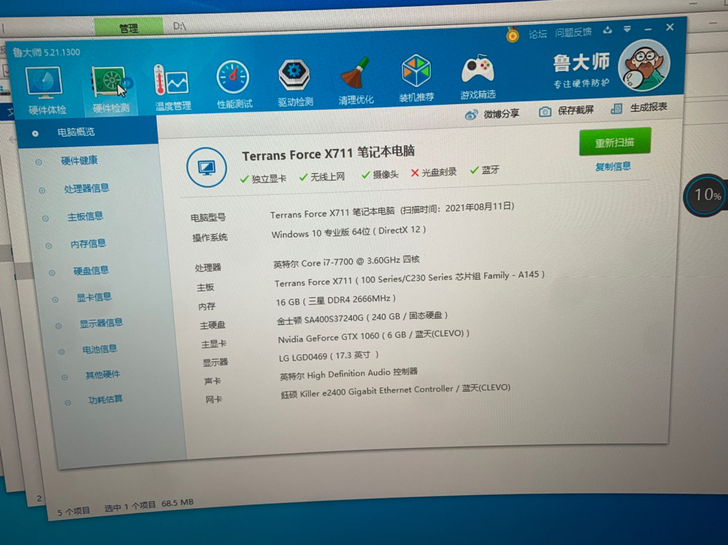Select 硬件健康 in the sidebar
The height and width of the screenshot is (545, 728).
coord(79,161)
